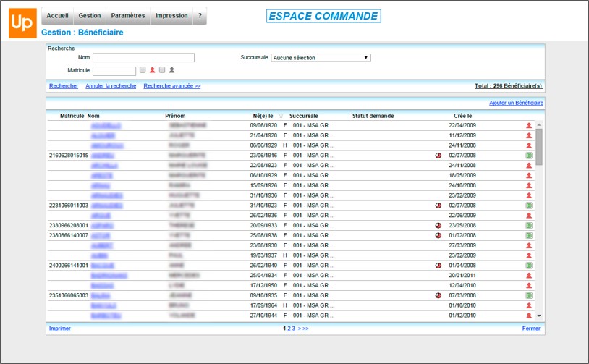Open the Paramètres menu
589x364 pixels.
(x=128, y=16)
